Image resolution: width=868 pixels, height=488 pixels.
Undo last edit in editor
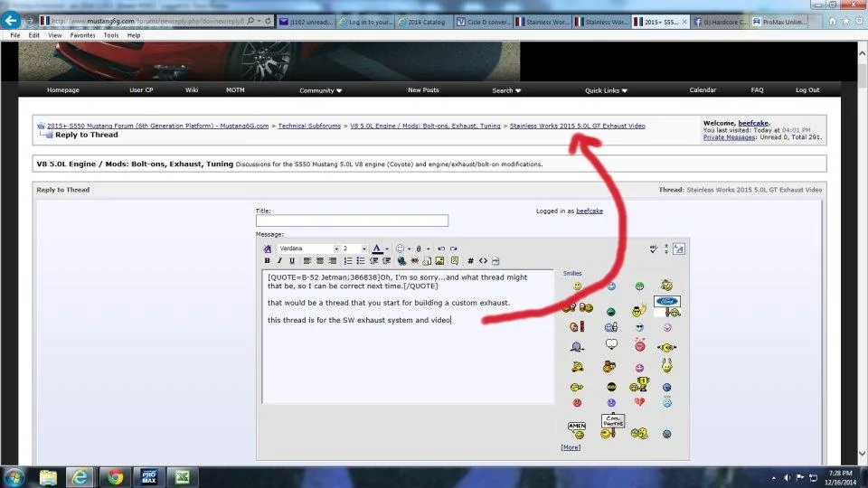point(441,249)
